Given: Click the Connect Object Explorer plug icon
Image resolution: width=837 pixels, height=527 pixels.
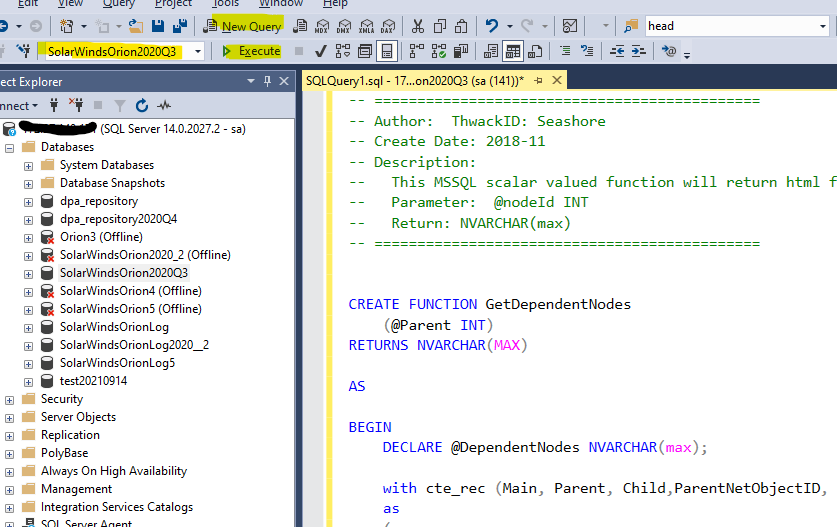Looking at the screenshot, I should (53, 105).
